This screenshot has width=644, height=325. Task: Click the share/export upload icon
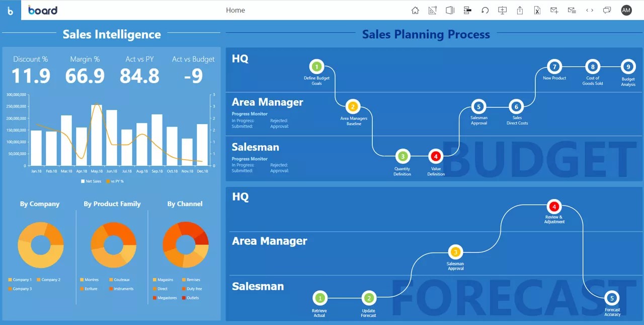tap(520, 10)
